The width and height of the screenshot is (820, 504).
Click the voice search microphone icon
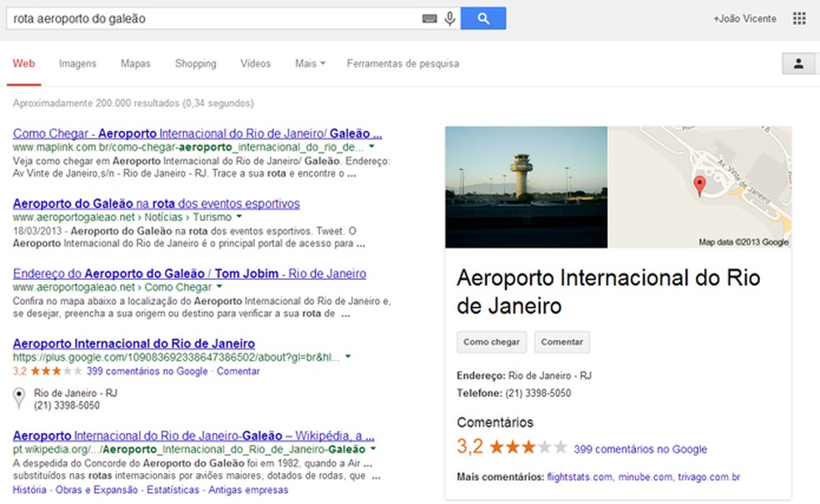[x=450, y=17]
